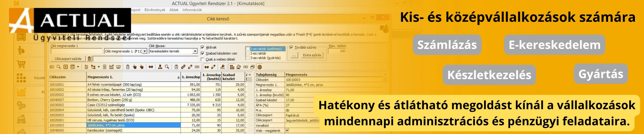Click the Cikk megnevezés 1 input field

click(76, 51)
